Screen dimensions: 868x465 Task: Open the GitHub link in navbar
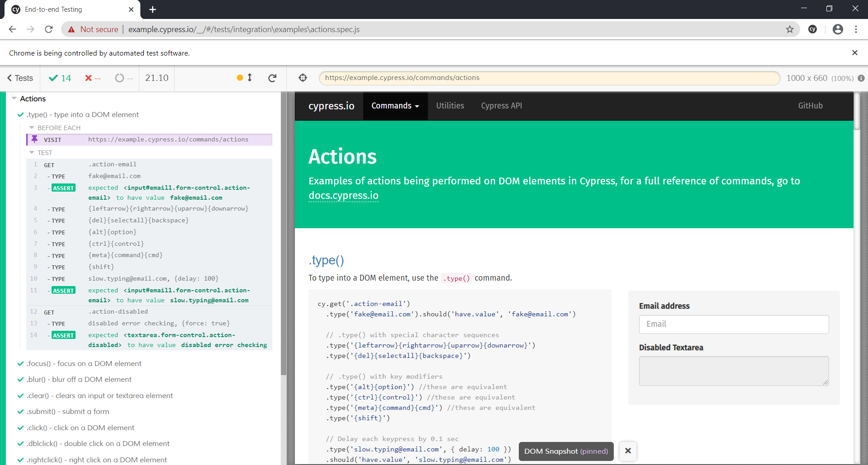[810, 106]
